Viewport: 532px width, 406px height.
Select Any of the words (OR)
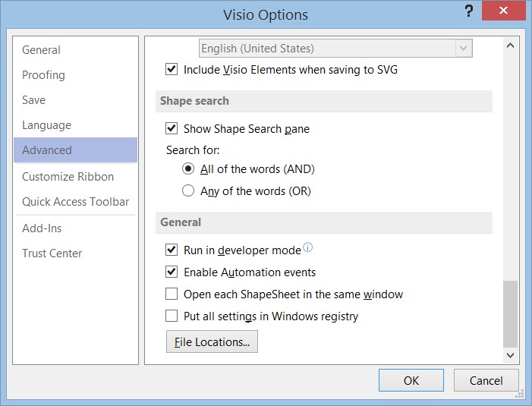pos(188,190)
